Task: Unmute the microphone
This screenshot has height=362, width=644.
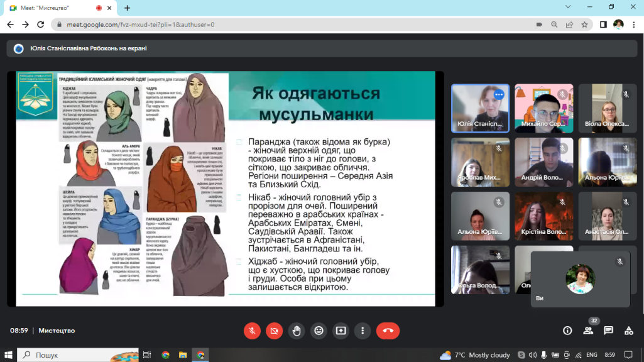Action: pyautogui.click(x=252, y=331)
